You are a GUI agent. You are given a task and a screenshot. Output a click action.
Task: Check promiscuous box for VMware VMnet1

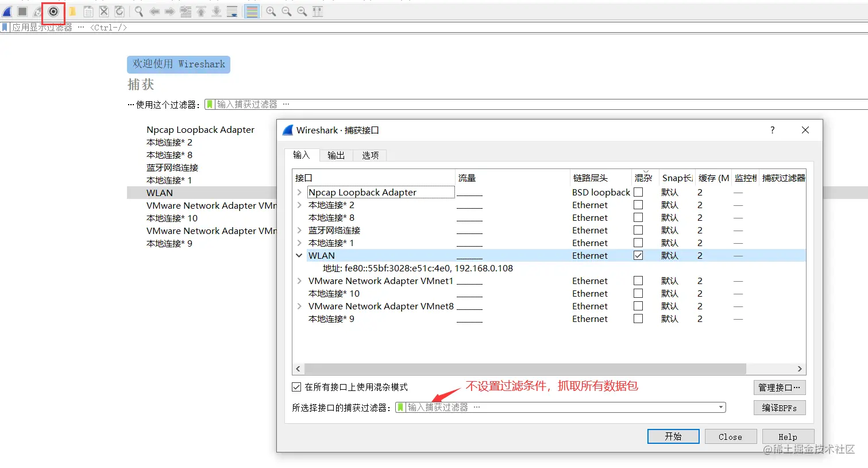click(638, 281)
